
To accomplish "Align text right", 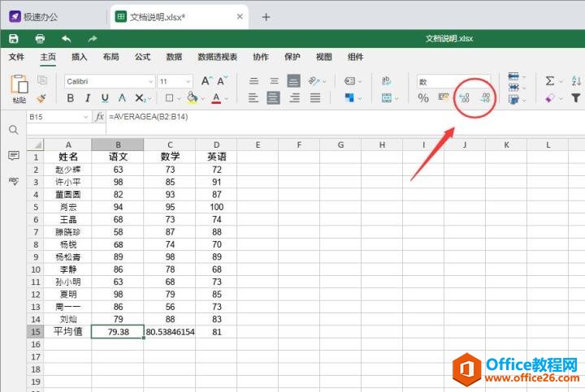I will point(295,98).
